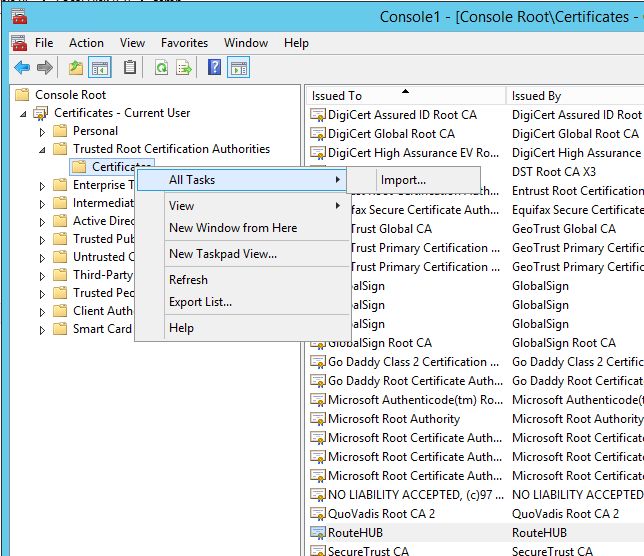Image resolution: width=644 pixels, height=556 pixels.
Task: Click the Up one level folder icon
Action: (x=76, y=67)
